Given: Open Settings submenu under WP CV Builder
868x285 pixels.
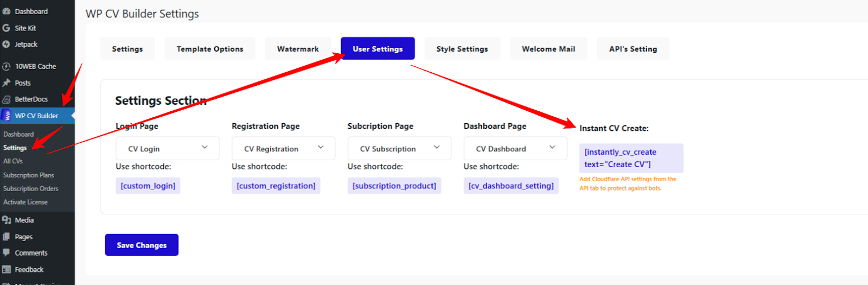Looking at the screenshot, I should point(15,148).
